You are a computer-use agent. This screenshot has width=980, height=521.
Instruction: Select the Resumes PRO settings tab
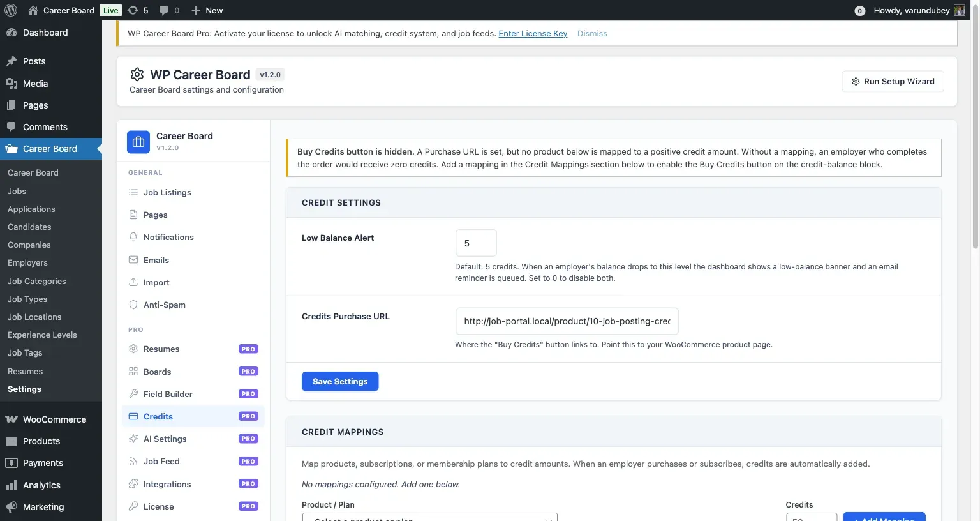pos(193,349)
